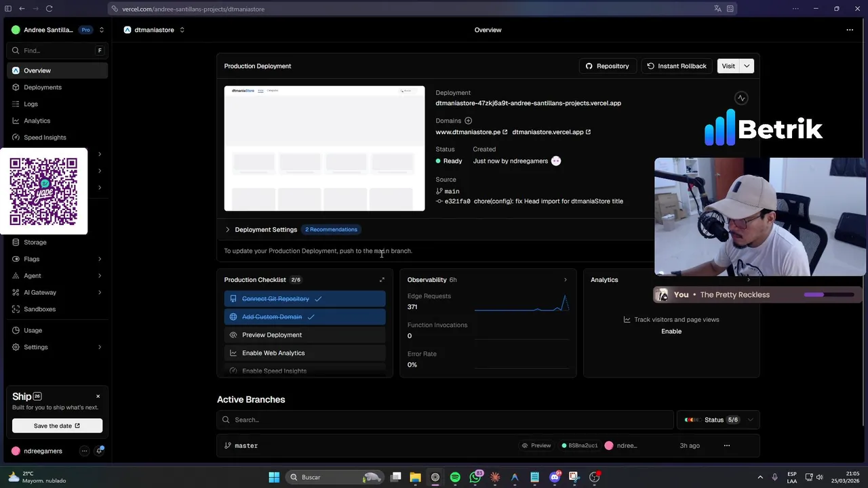Click the Buscar taskbar search box
Image resolution: width=868 pixels, height=488 pixels.
point(334,477)
